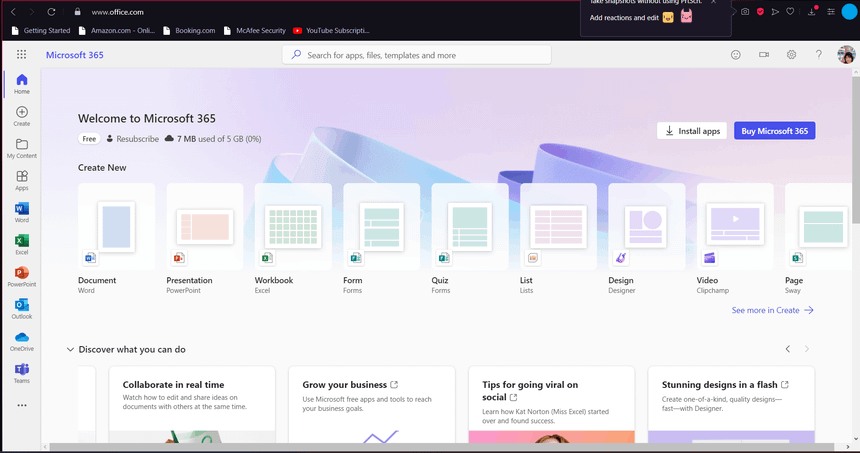Screen dimensions: 860x453
Task: Open the app launcher waffle icon
Action: click(x=21, y=55)
